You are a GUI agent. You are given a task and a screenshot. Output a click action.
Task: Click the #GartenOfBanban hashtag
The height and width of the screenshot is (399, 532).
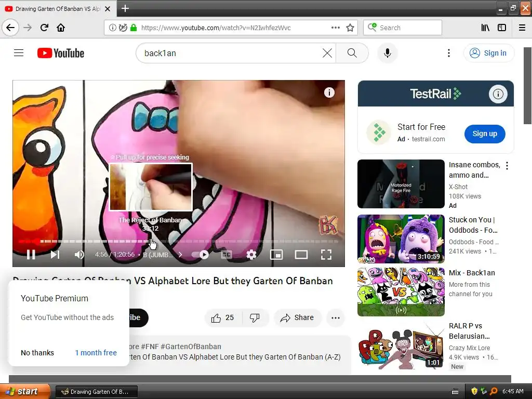[x=191, y=347]
